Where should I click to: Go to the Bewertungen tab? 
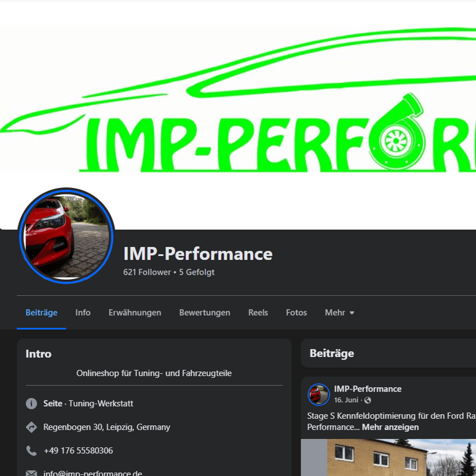click(x=205, y=312)
